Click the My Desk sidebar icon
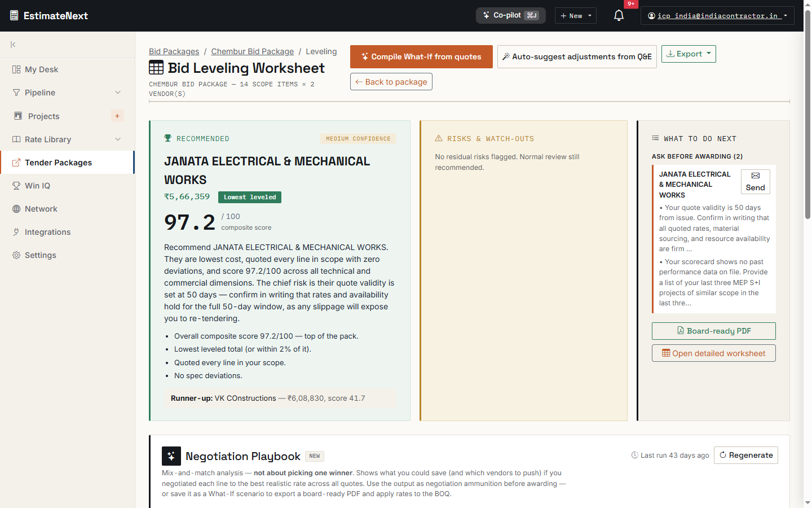The height and width of the screenshot is (508, 812). [x=16, y=69]
